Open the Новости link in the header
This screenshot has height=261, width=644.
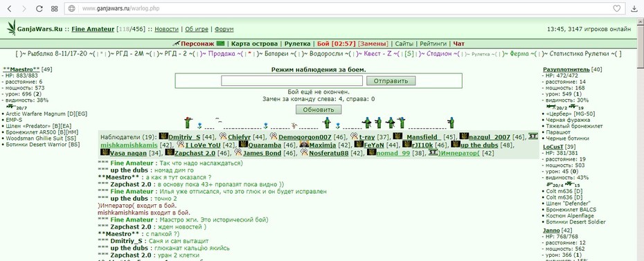(x=166, y=29)
